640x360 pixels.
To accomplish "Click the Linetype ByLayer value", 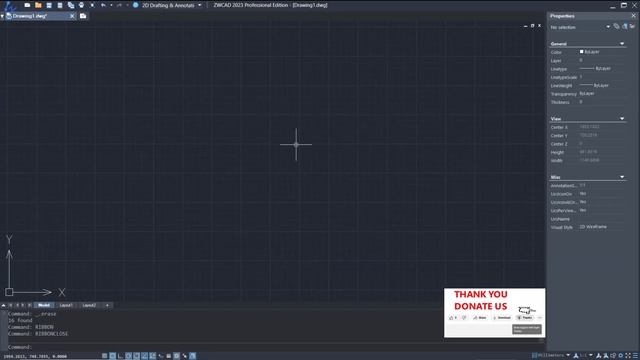I will [596, 69].
